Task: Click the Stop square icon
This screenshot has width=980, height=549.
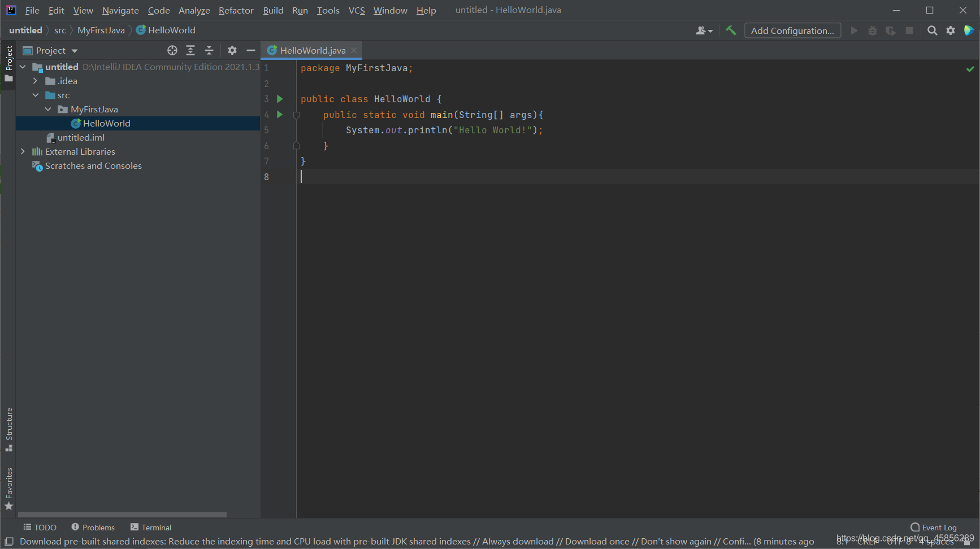Action: tap(909, 30)
